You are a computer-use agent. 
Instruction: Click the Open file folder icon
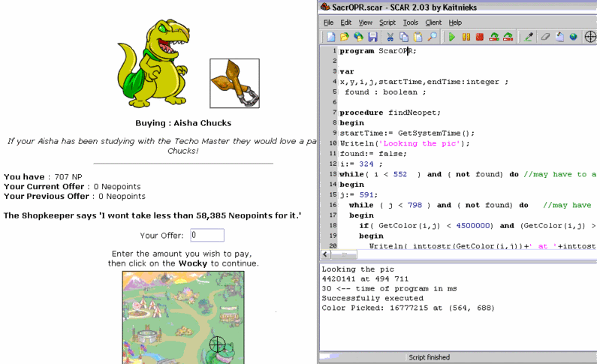[344, 36]
